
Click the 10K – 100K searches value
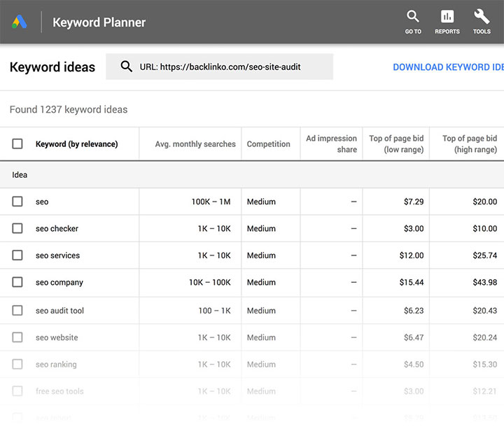point(210,283)
